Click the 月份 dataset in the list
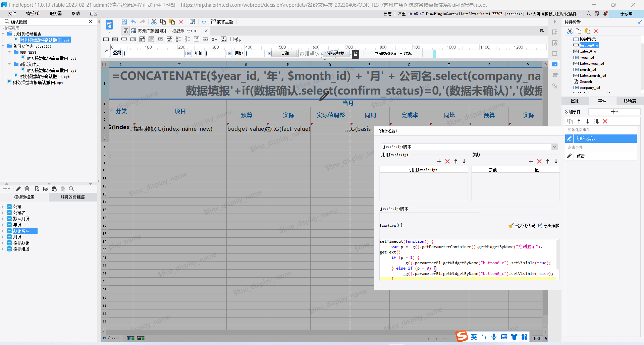This screenshot has width=644, height=345. (x=17, y=237)
